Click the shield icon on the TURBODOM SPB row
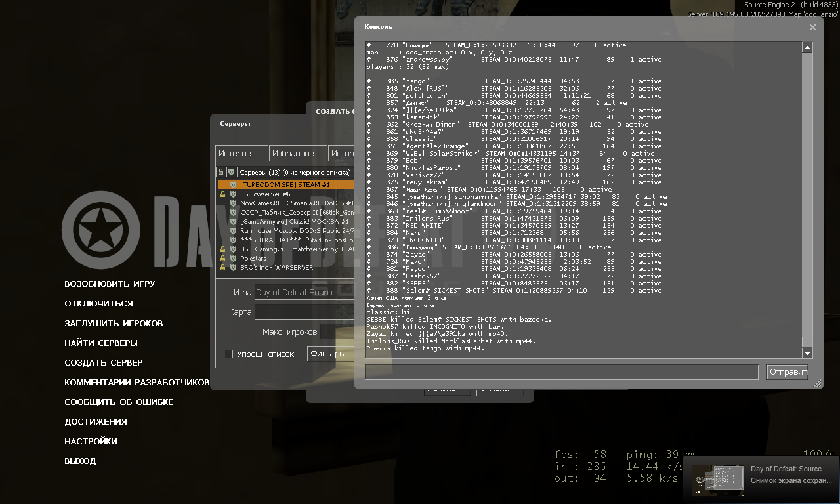 click(233, 185)
